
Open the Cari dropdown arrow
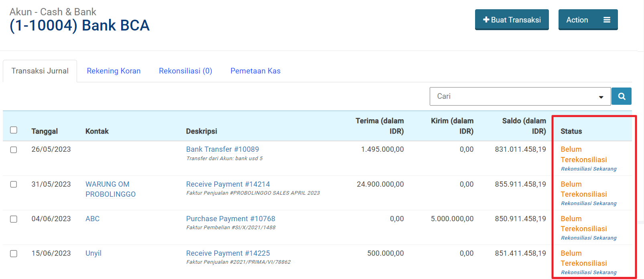[601, 97]
